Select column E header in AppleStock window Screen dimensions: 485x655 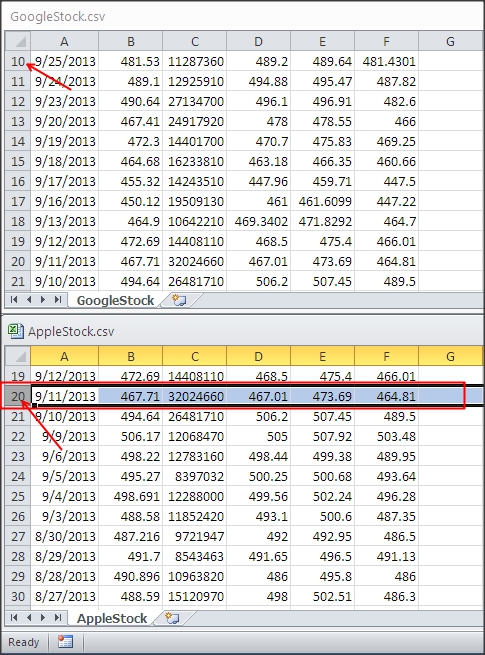click(322, 356)
